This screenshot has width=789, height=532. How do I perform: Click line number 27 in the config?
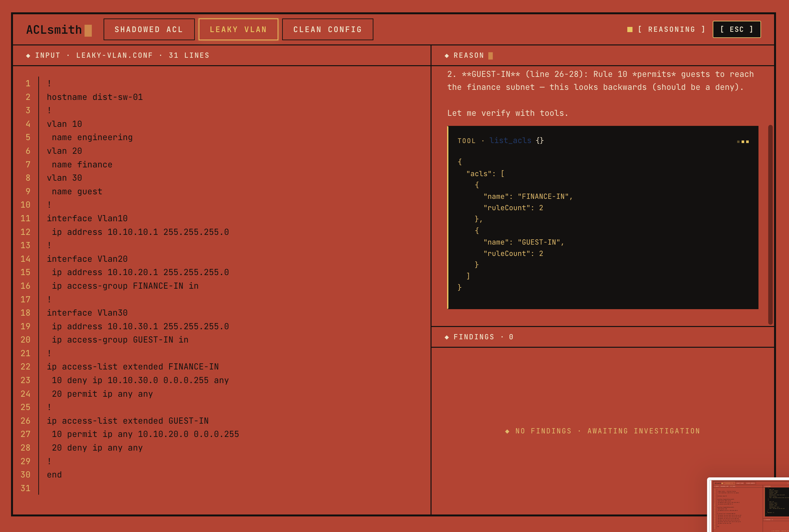tap(25, 434)
